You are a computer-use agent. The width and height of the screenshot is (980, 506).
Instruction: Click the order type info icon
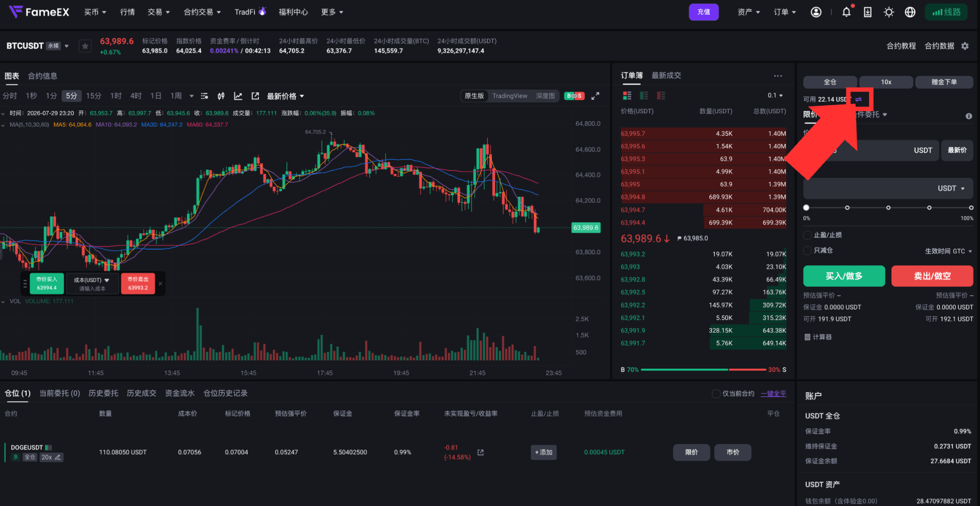pyautogui.click(x=969, y=116)
